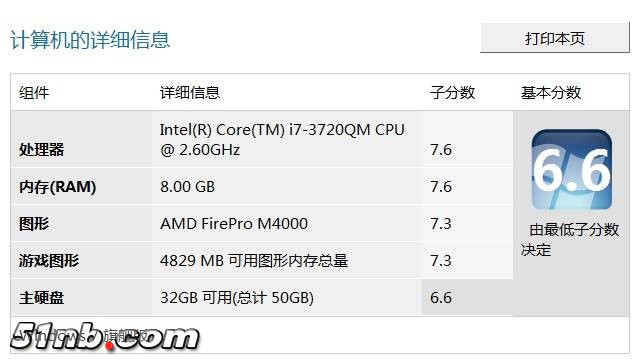632x360 pixels.
Task: Click the 打印本页 print button
Action: point(555,38)
